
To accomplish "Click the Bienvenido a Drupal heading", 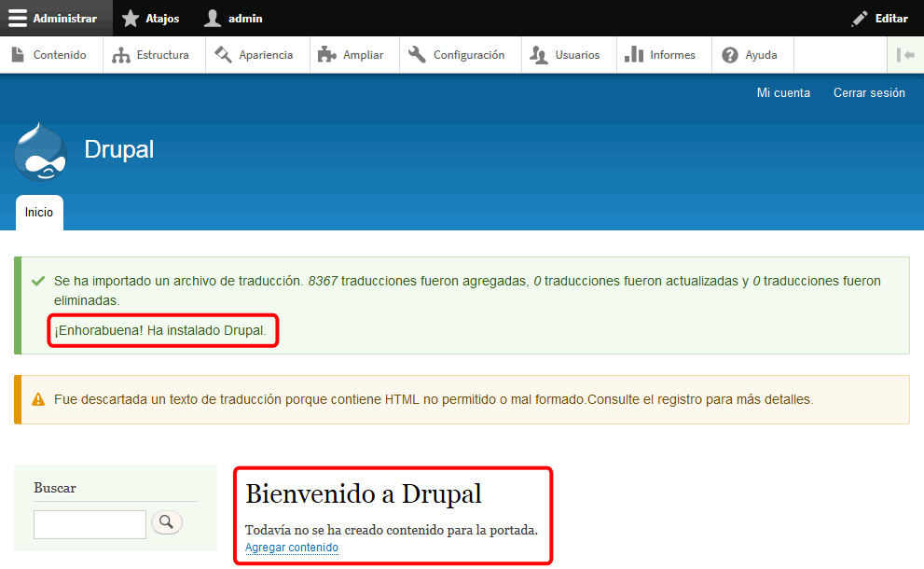I will [x=364, y=494].
